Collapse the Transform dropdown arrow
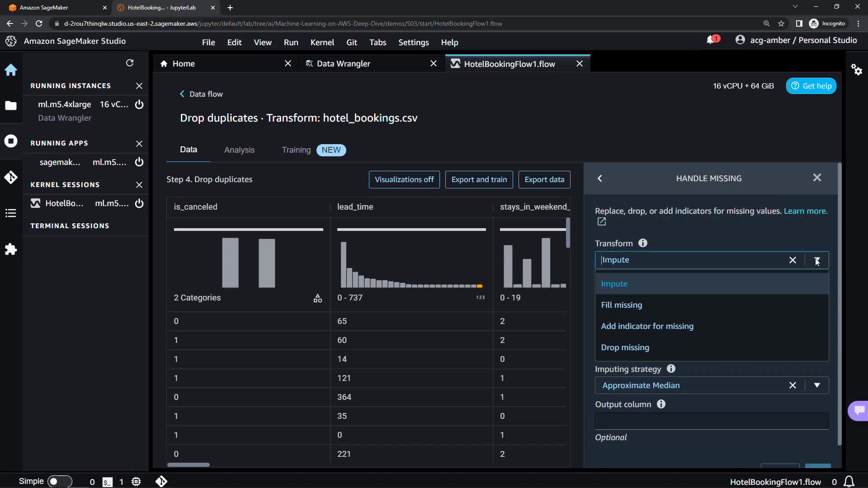Screen dimensions: 868x488 tap(816, 260)
